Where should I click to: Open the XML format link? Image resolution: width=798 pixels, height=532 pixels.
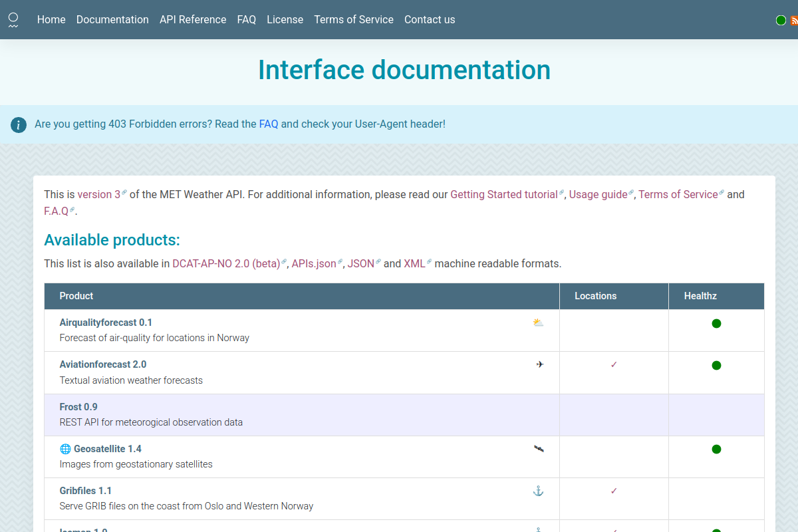pos(418,263)
